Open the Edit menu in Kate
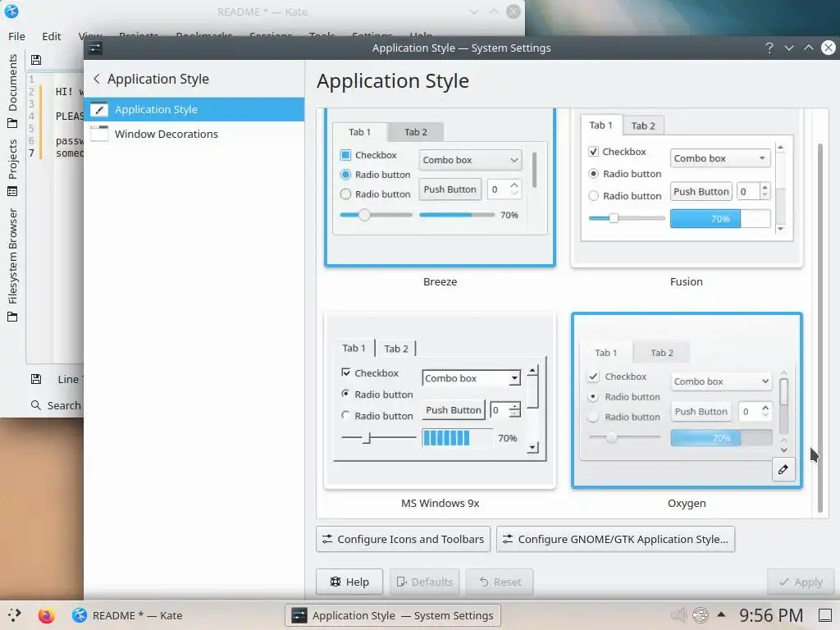 click(52, 36)
